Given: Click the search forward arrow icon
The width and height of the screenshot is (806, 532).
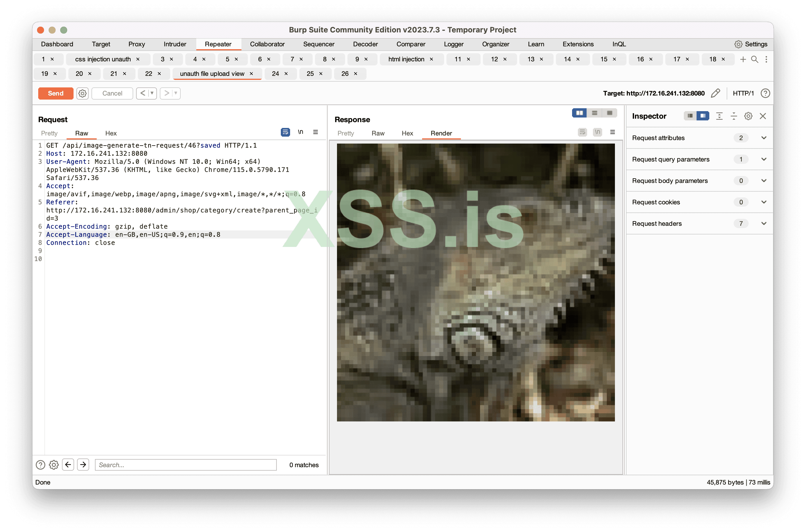Looking at the screenshot, I should tap(83, 465).
